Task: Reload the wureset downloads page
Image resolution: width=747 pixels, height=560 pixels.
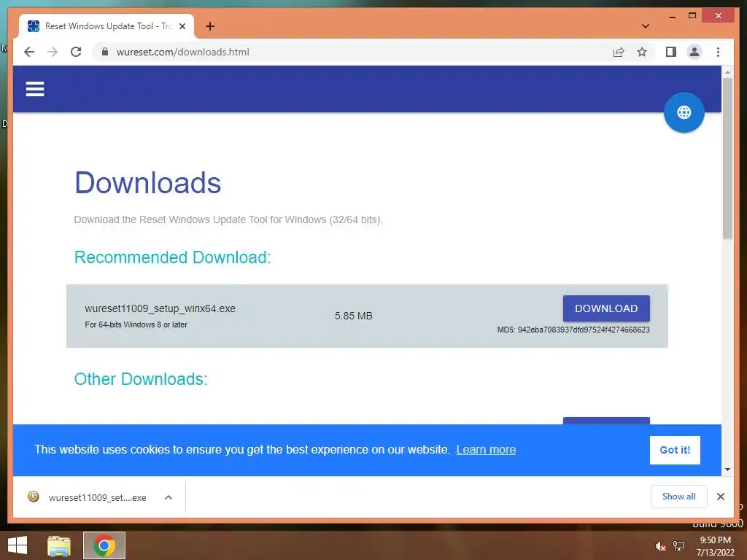Action: [x=76, y=52]
